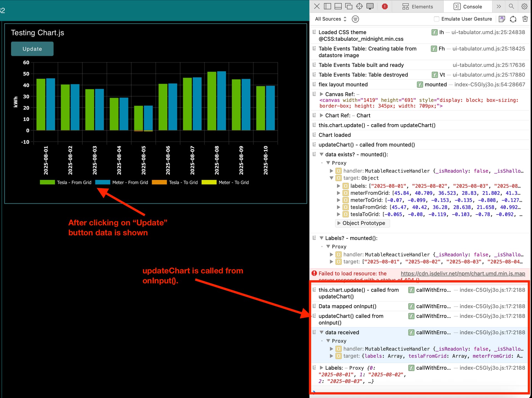
Task: Open ui-tabulator.umd.js:25:24838 source link
Action: click(488, 32)
